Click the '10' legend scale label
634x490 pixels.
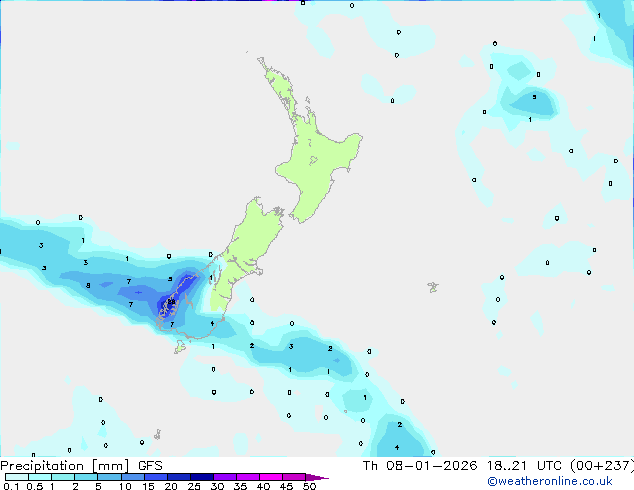point(125,486)
